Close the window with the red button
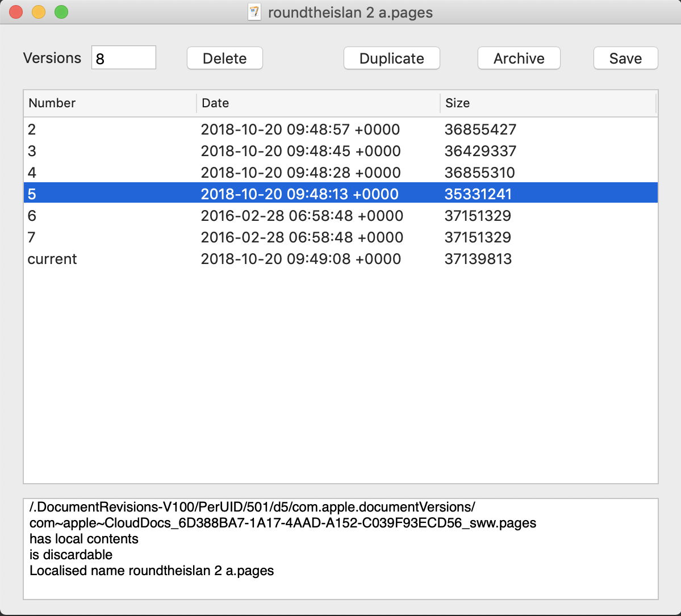This screenshot has width=681, height=616. pos(16,12)
